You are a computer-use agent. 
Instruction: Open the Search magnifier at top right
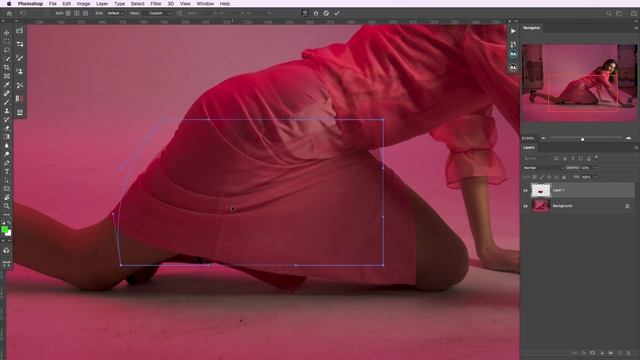tap(609, 13)
